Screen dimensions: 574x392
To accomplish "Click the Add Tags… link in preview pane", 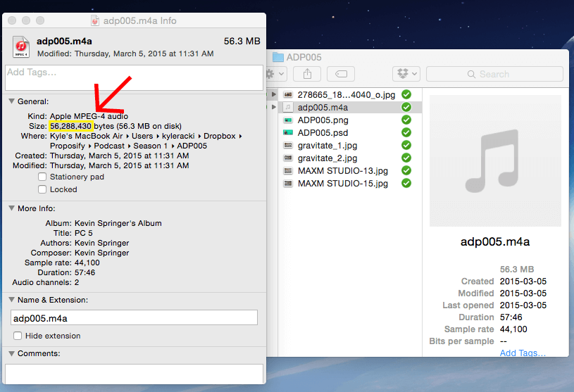I will pyautogui.click(x=523, y=353).
